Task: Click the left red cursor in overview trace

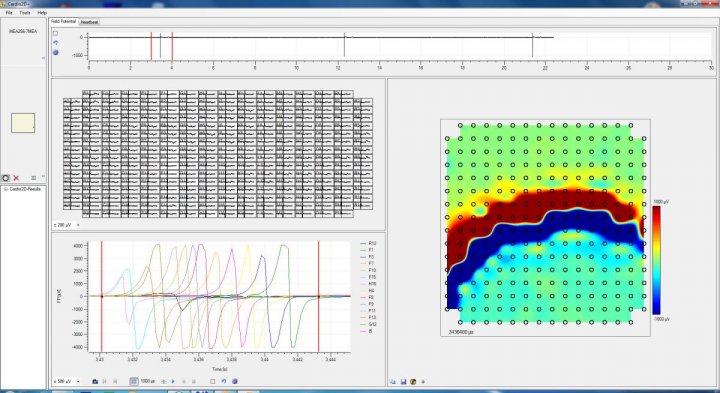Action: click(x=151, y=46)
